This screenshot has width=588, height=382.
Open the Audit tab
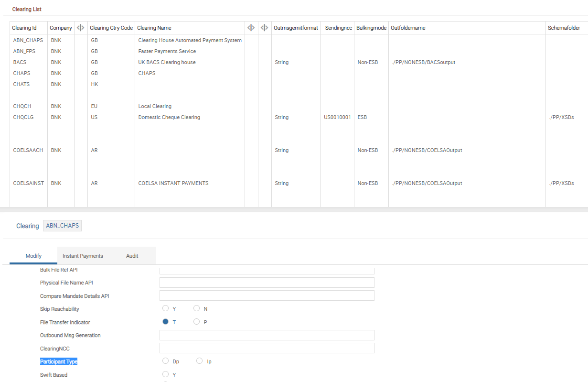[x=132, y=256]
